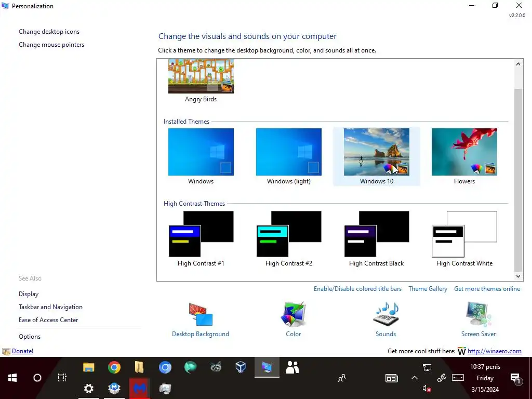Apply High Contrast #2 theme

pos(289,238)
